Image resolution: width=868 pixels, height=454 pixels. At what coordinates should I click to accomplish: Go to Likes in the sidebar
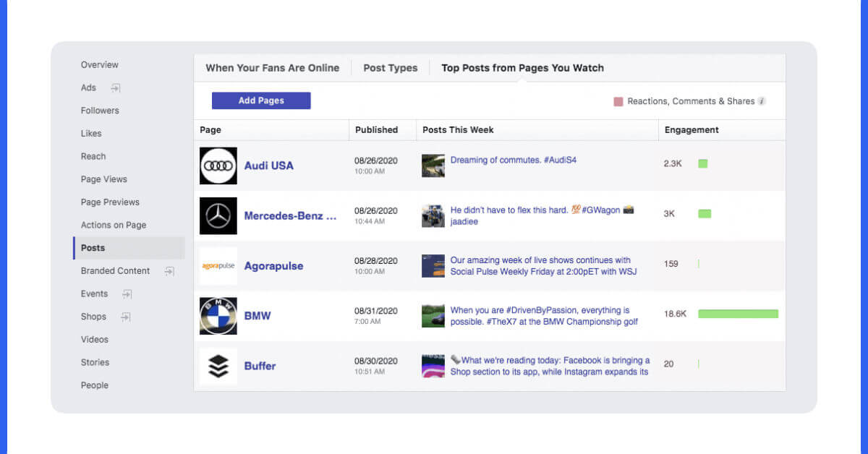pyautogui.click(x=91, y=134)
